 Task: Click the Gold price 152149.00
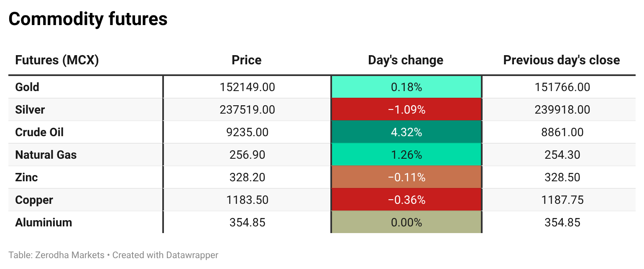point(247,87)
